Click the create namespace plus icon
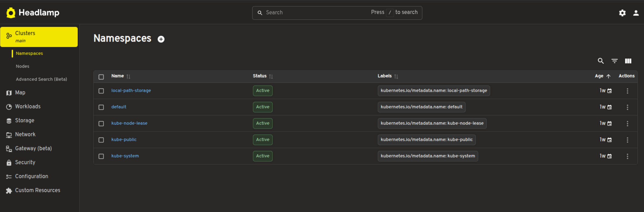The image size is (644, 212). tap(161, 39)
